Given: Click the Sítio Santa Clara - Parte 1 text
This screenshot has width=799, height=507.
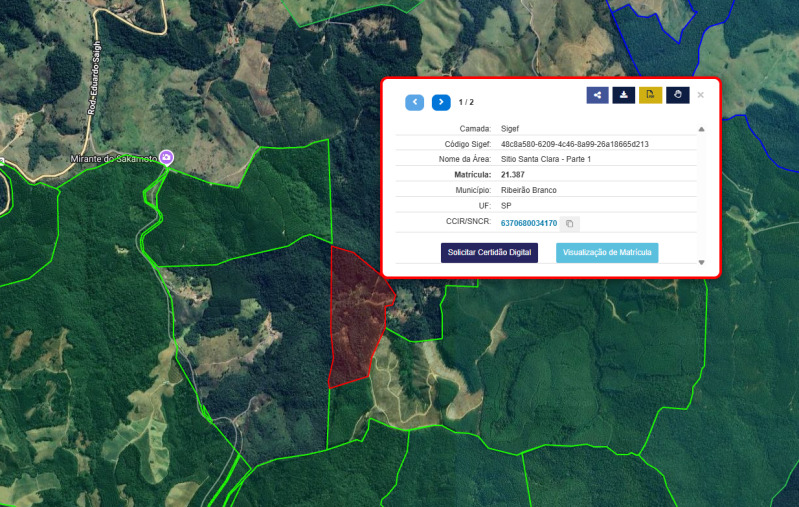Looking at the screenshot, I should click(x=546, y=159).
